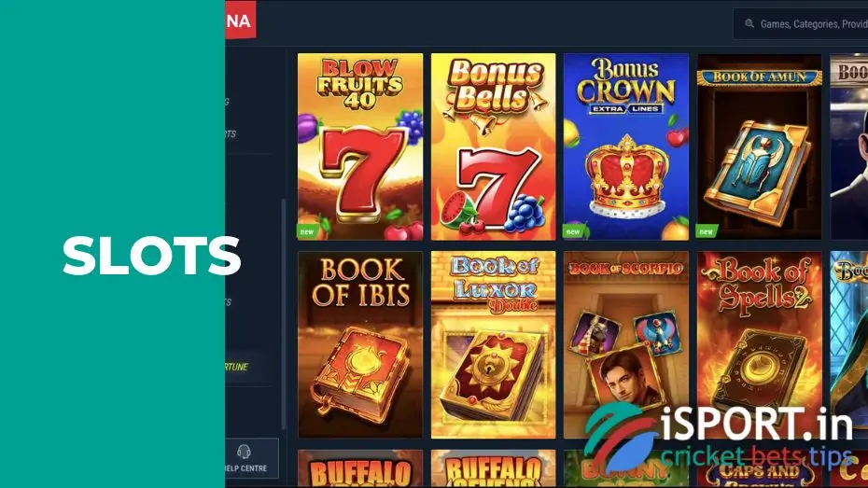Click the red logo in the top corner
Viewport: 868px width, 488px height.
240,20
